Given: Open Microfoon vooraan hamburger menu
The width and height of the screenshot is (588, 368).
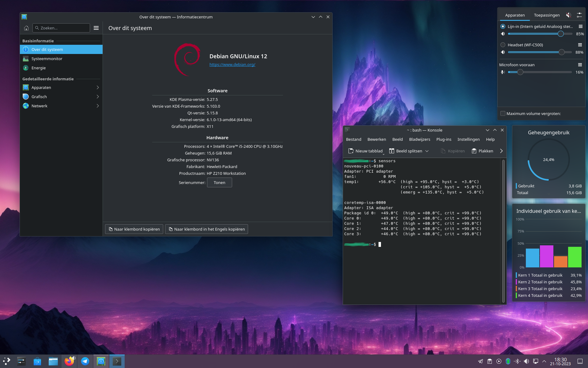Looking at the screenshot, I should [580, 65].
